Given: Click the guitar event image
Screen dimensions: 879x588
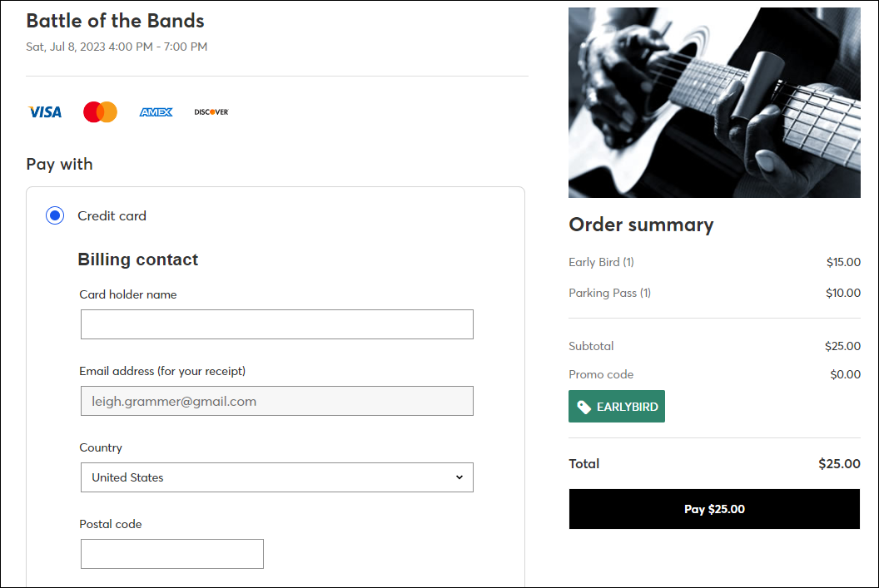Looking at the screenshot, I should coord(714,102).
